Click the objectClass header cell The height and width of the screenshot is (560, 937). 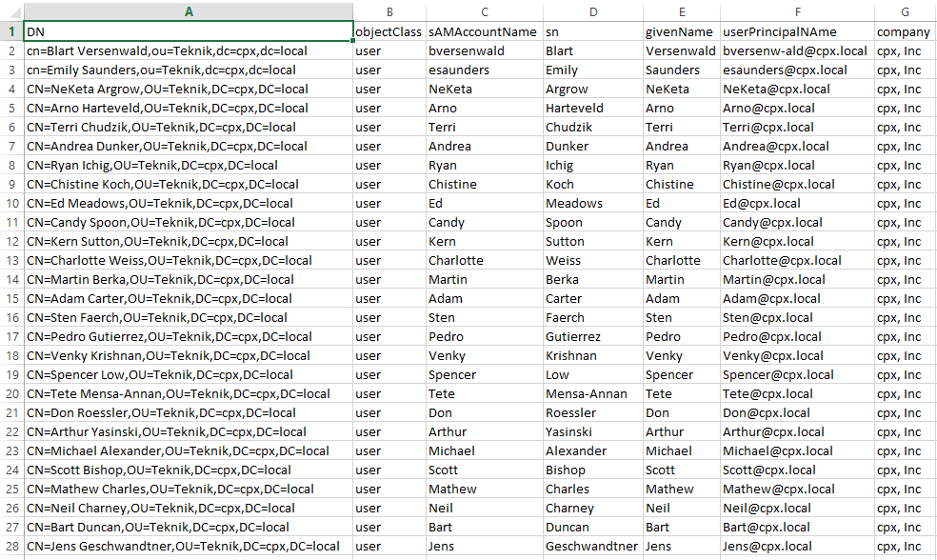389,31
